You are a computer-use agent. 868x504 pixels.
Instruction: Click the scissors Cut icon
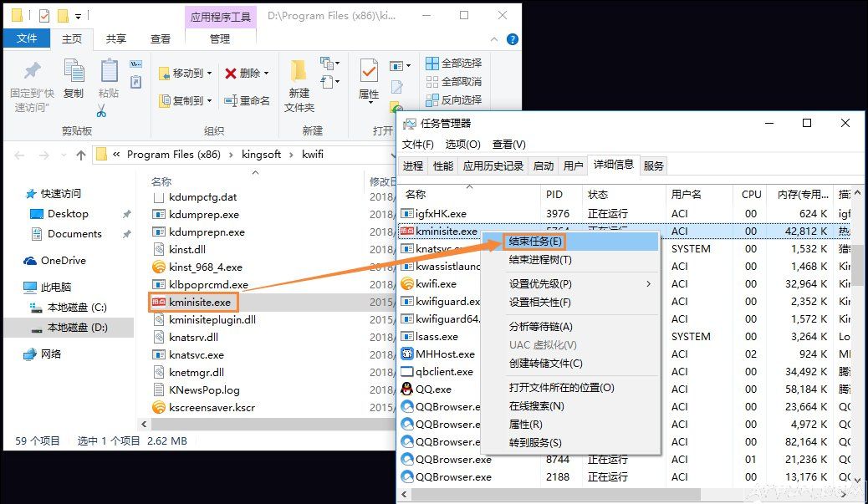pos(100,110)
